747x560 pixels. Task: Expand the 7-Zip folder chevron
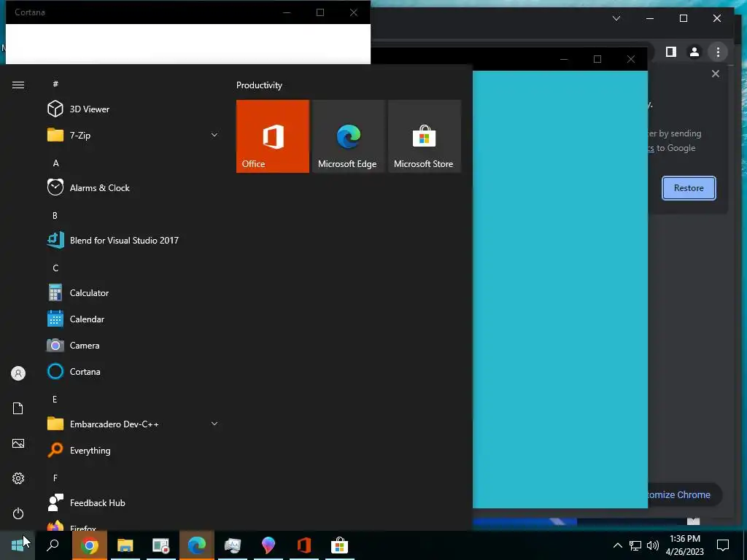coord(214,135)
